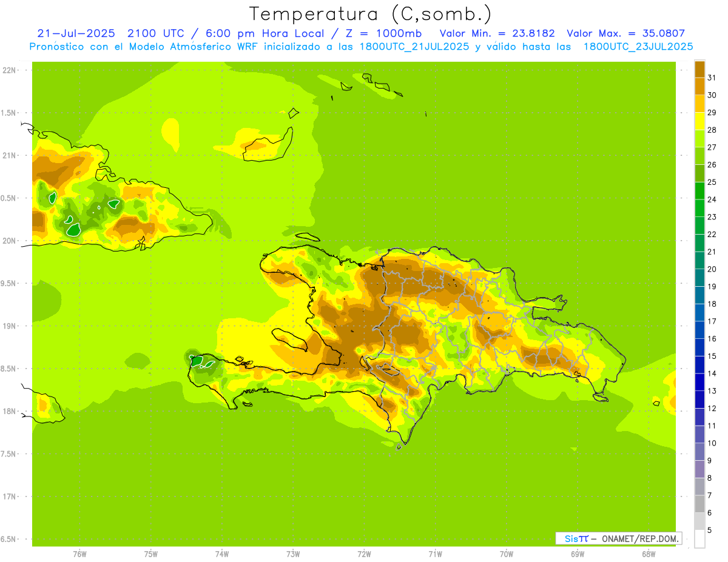Click legend value 29

712,113
